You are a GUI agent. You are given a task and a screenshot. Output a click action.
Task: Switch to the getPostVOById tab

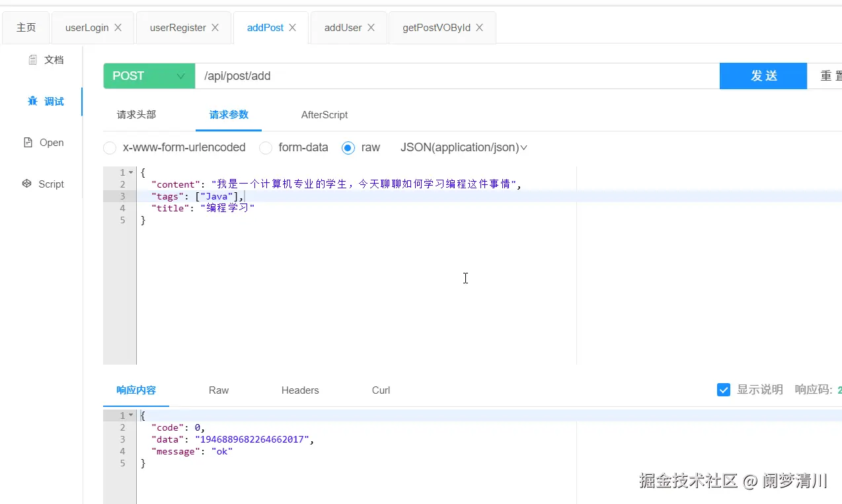436,28
